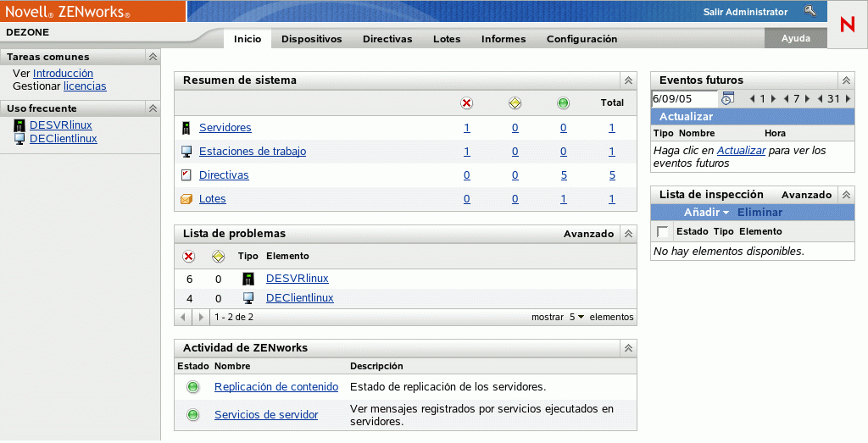Screen dimensions: 868x443
Task: Click the green normal status header in Resumen de sistema
Action: [x=563, y=102]
